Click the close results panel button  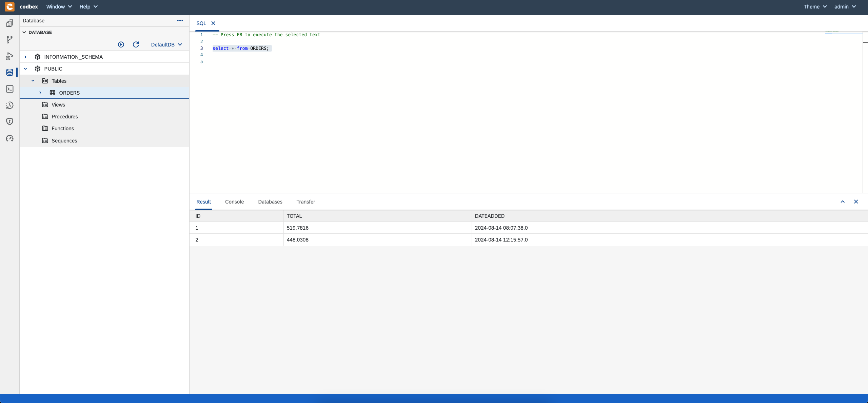click(856, 201)
